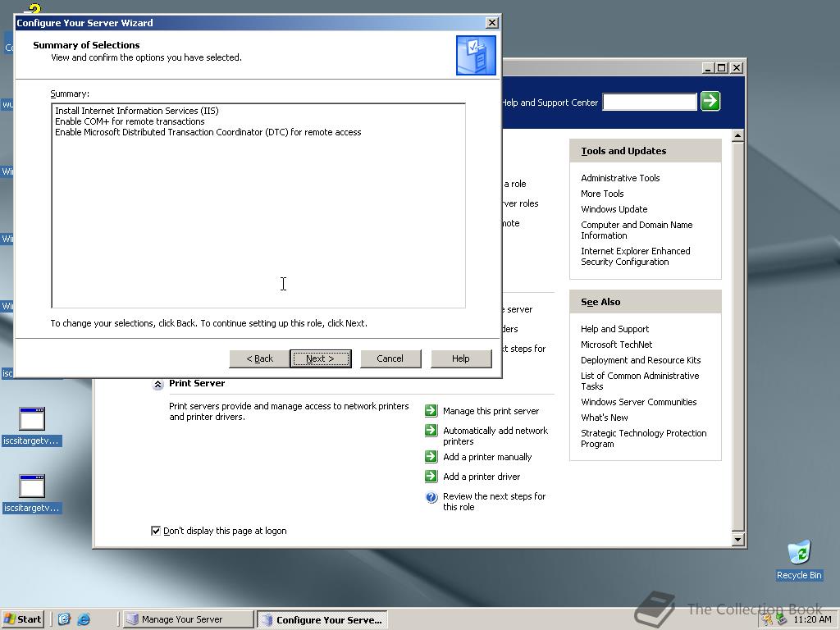Open Windows Update link
Image resolution: width=840 pixels, height=630 pixels.
[614, 209]
